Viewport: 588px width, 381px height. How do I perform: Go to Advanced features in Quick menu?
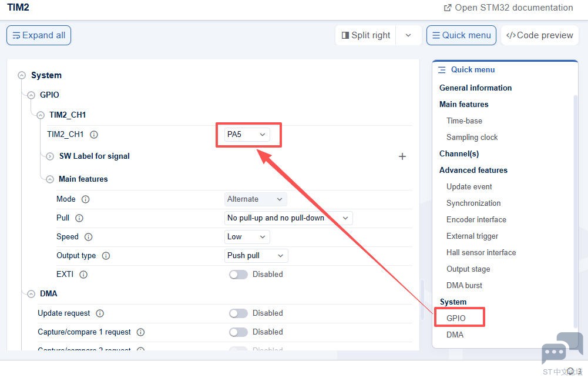click(x=473, y=171)
